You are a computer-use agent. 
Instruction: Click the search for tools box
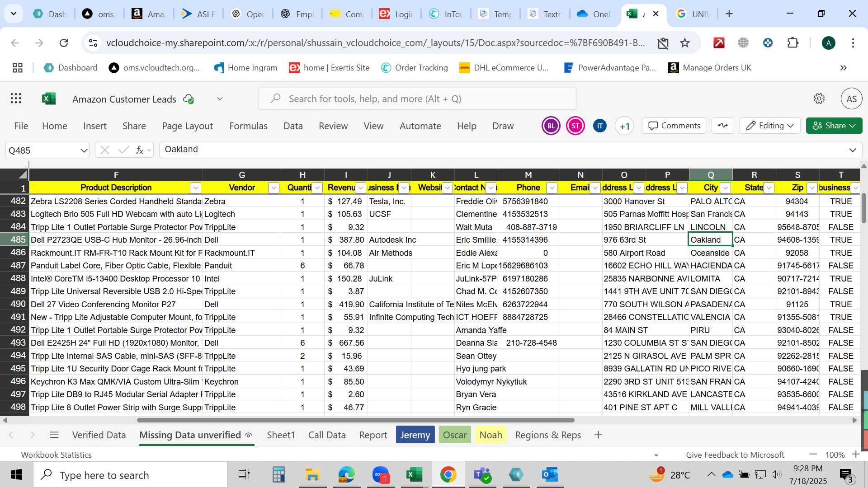pos(417,99)
